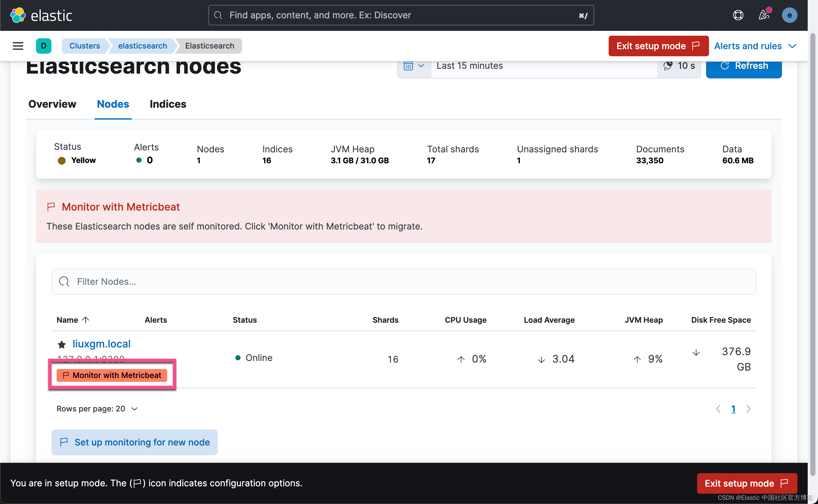
Task: Open the user avatar menu
Action: 789,15
